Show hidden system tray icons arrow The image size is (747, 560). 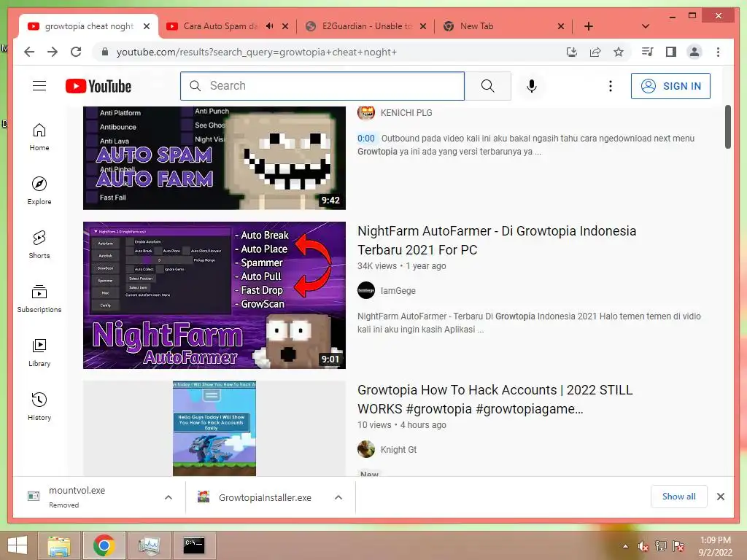[x=625, y=546]
